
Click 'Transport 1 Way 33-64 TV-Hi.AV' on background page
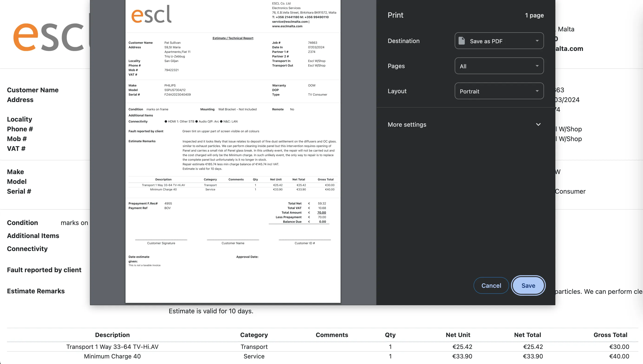click(112, 347)
